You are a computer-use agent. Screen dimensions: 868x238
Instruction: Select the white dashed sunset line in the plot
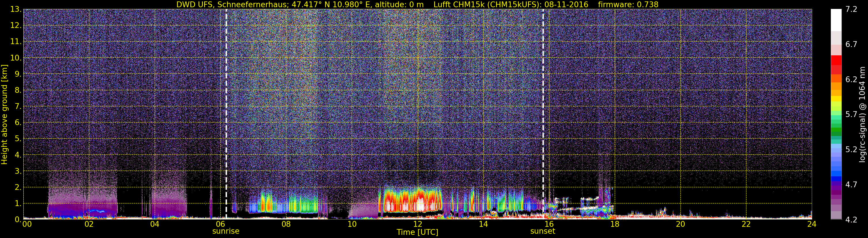[543, 114]
